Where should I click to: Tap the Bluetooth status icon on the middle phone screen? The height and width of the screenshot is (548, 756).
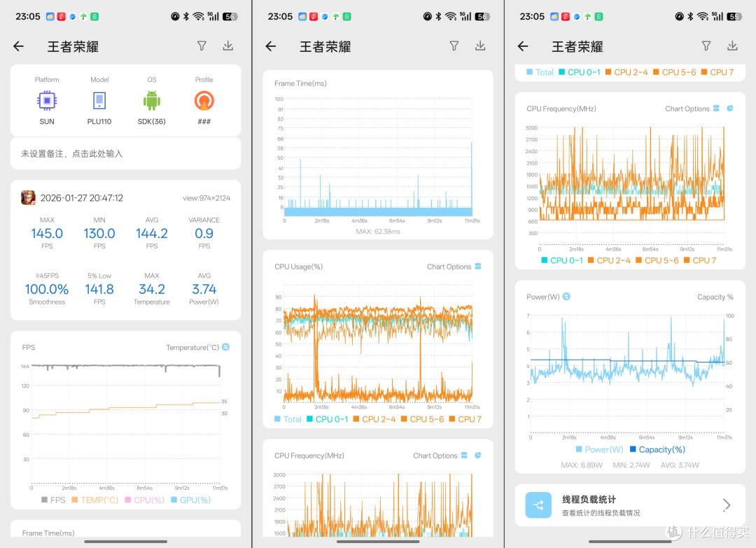point(438,16)
